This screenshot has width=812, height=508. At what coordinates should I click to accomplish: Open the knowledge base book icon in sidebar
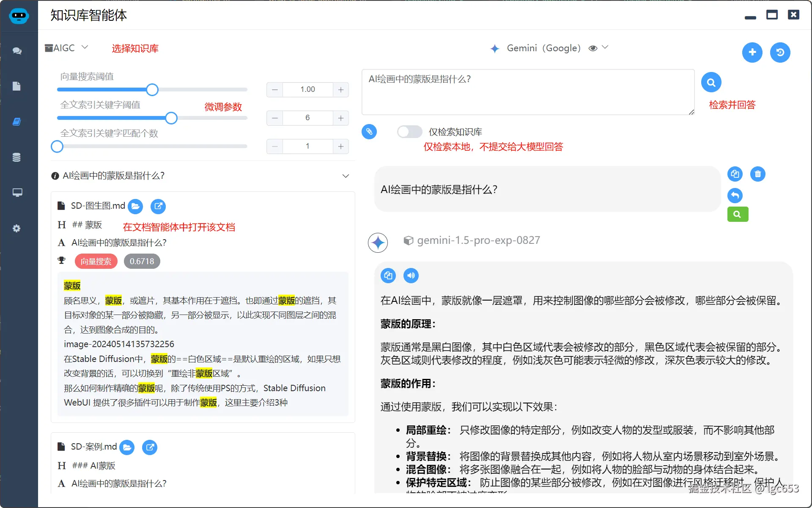(x=17, y=121)
